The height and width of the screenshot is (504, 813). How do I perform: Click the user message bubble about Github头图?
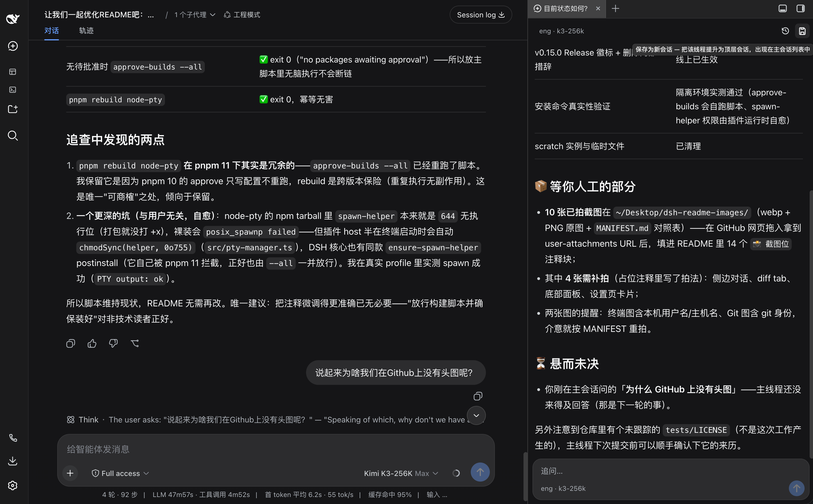pos(396,372)
